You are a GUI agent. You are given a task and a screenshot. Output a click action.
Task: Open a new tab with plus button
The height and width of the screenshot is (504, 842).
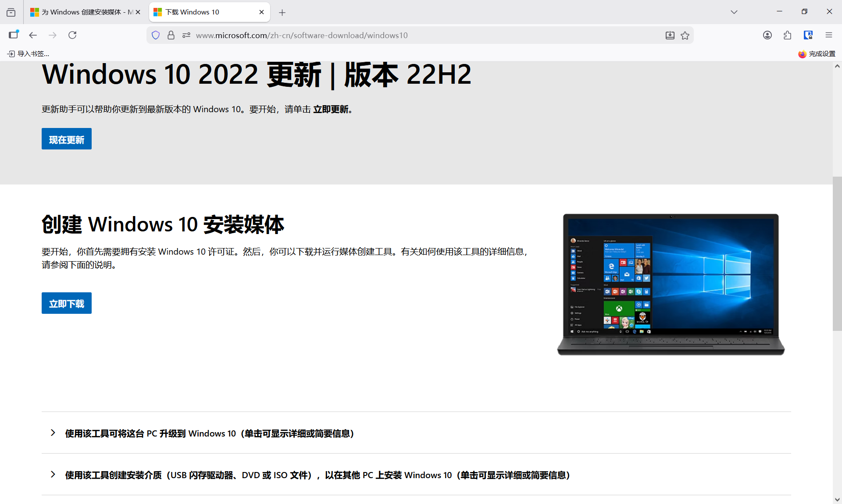(282, 13)
